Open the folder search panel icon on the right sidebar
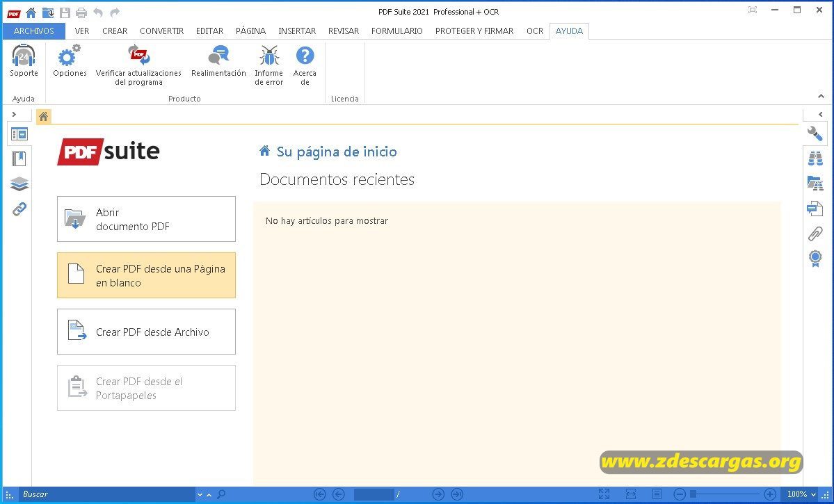Viewport: 834px width, 504px height. 815,184
